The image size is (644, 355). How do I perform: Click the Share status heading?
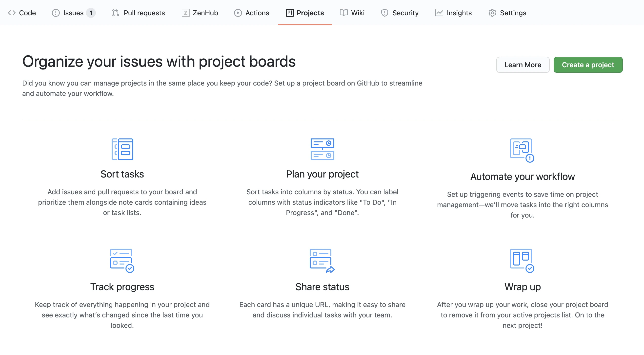point(322,287)
